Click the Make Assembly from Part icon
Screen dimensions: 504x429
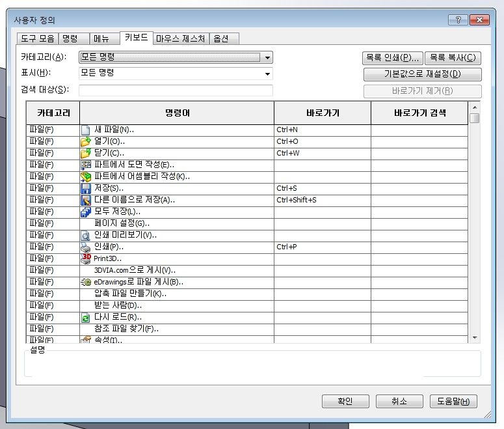click(85, 176)
